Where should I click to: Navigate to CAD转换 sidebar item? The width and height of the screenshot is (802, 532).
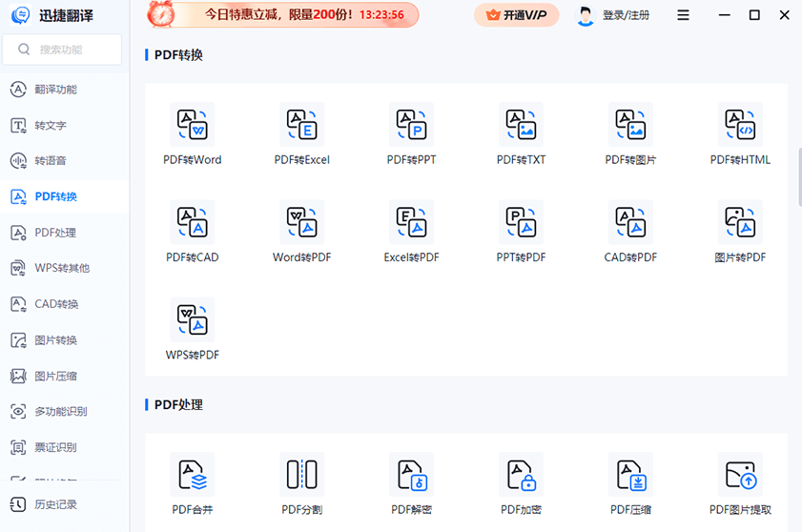pyautogui.click(x=65, y=304)
